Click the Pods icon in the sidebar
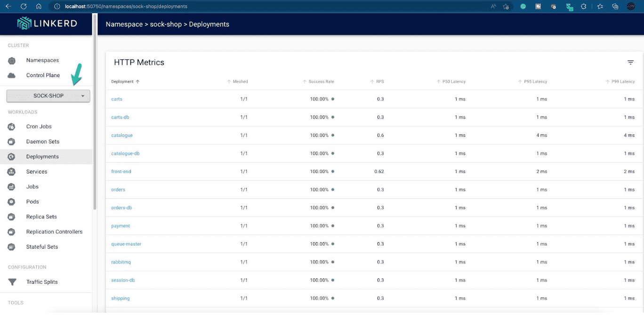Image resolution: width=644 pixels, height=315 pixels. 12,202
